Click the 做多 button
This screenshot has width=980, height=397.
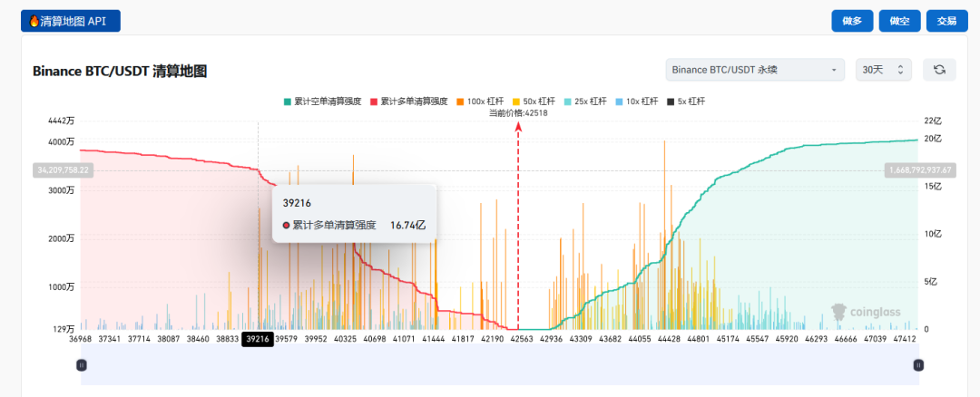(x=852, y=21)
